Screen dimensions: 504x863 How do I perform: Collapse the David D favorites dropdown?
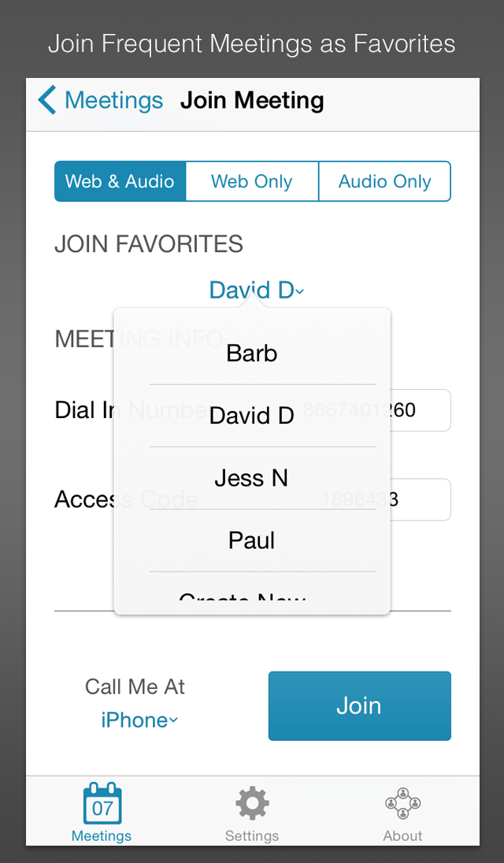click(257, 290)
